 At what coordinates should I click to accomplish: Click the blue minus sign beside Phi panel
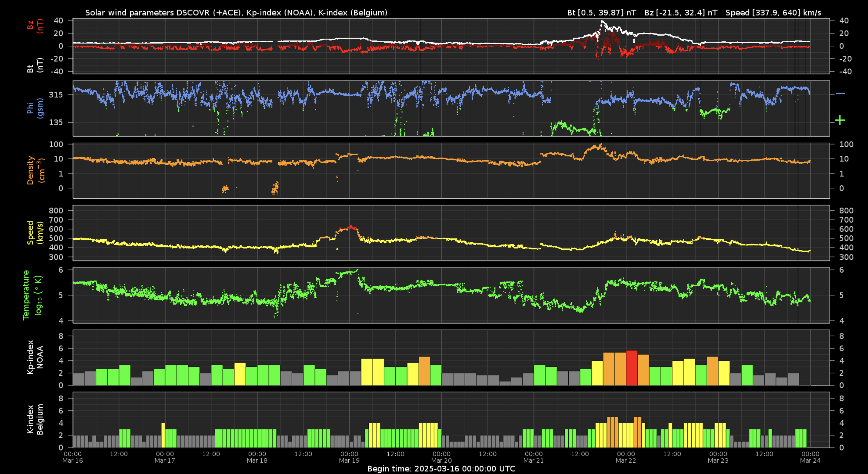840,93
